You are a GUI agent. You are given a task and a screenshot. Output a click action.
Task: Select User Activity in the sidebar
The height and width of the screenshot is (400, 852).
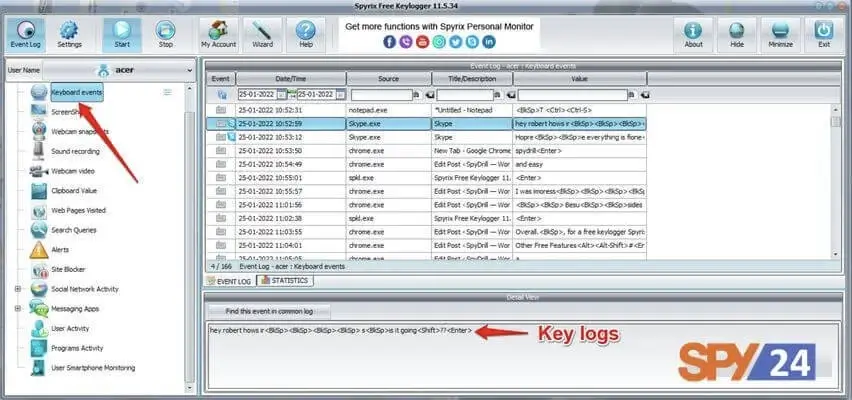pyautogui.click(x=70, y=328)
